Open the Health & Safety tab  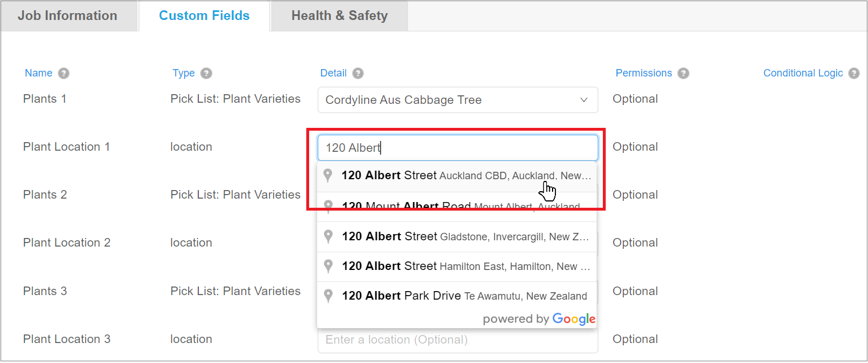tap(339, 15)
